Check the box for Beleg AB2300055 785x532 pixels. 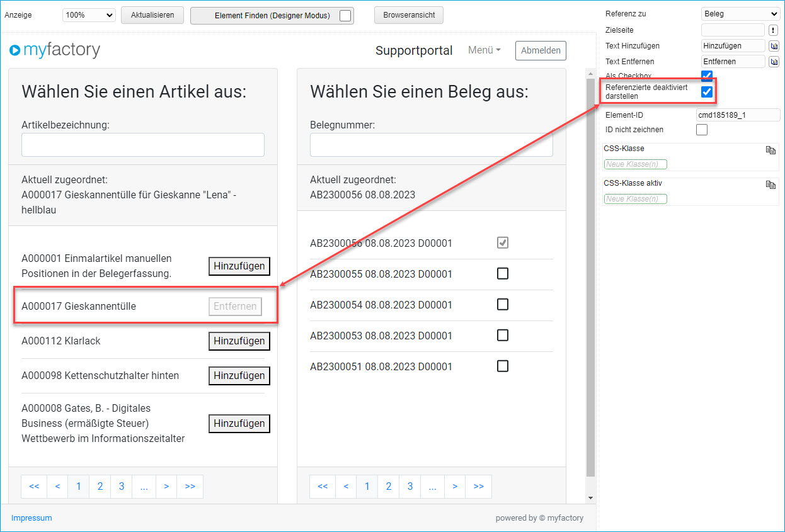click(502, 274)
